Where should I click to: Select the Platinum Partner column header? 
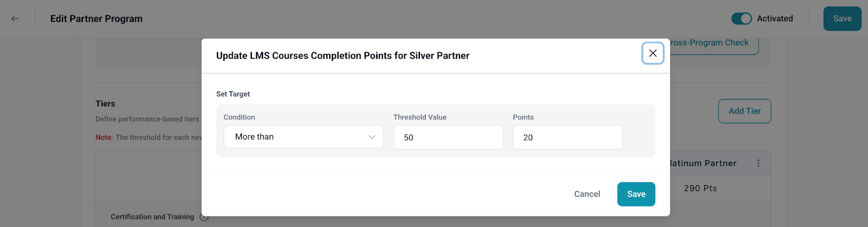coord(704,163)
